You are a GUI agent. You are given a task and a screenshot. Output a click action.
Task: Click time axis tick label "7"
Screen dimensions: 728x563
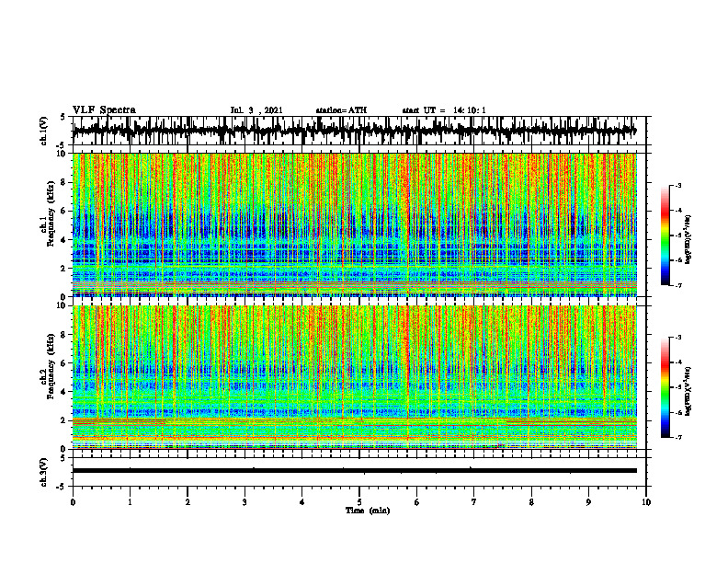pos(474,502)
